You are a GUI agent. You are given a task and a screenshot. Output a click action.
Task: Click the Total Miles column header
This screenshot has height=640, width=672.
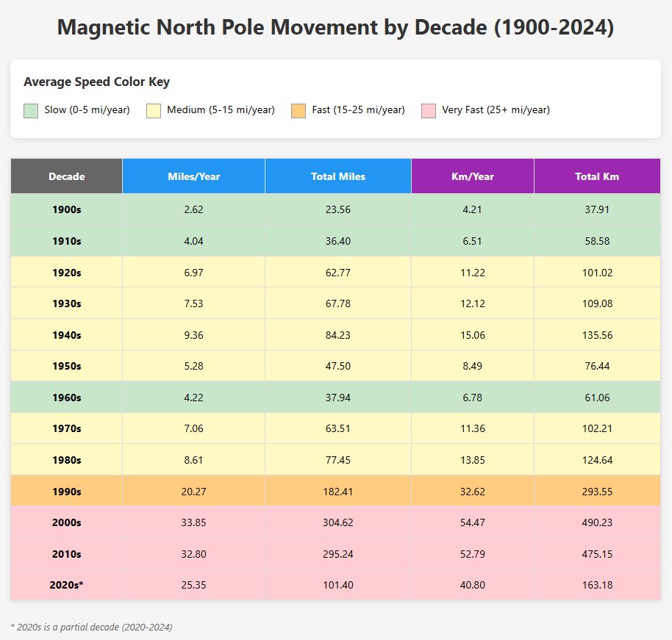tap(337, 176)
